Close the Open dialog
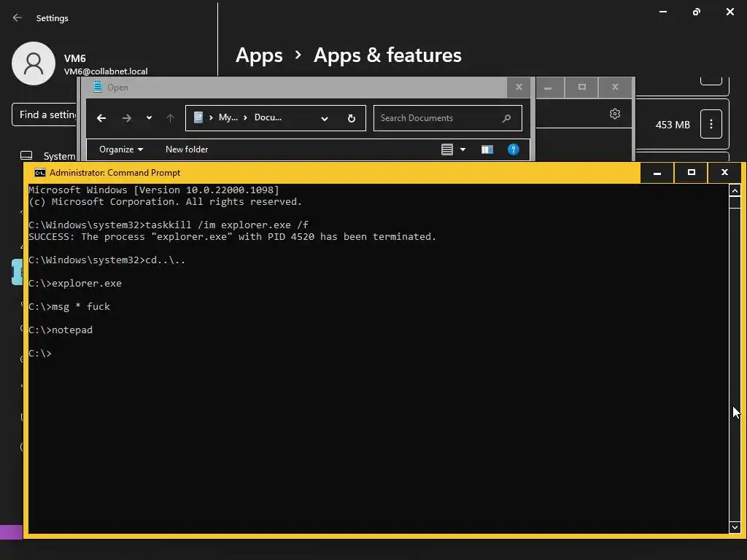This screenshot has width=747, height=560. (519, 87)
